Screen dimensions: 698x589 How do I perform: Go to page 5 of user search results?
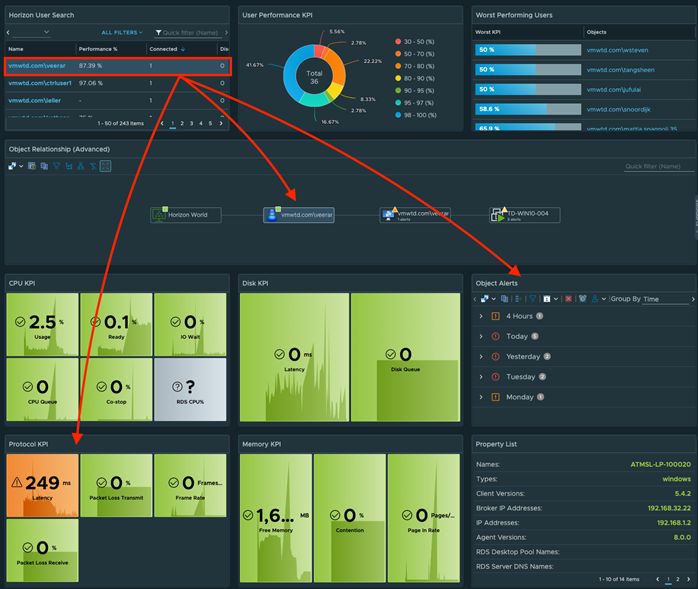click(x=210, y=123)
